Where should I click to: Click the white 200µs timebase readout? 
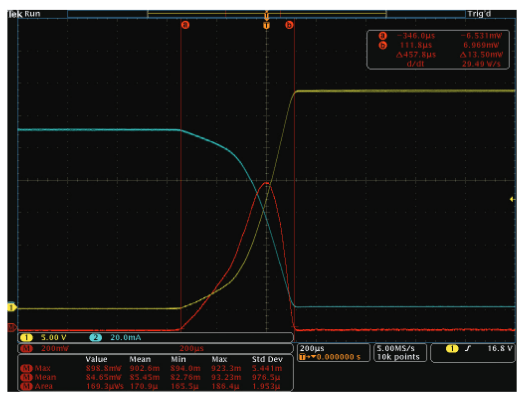click(312, 348)
